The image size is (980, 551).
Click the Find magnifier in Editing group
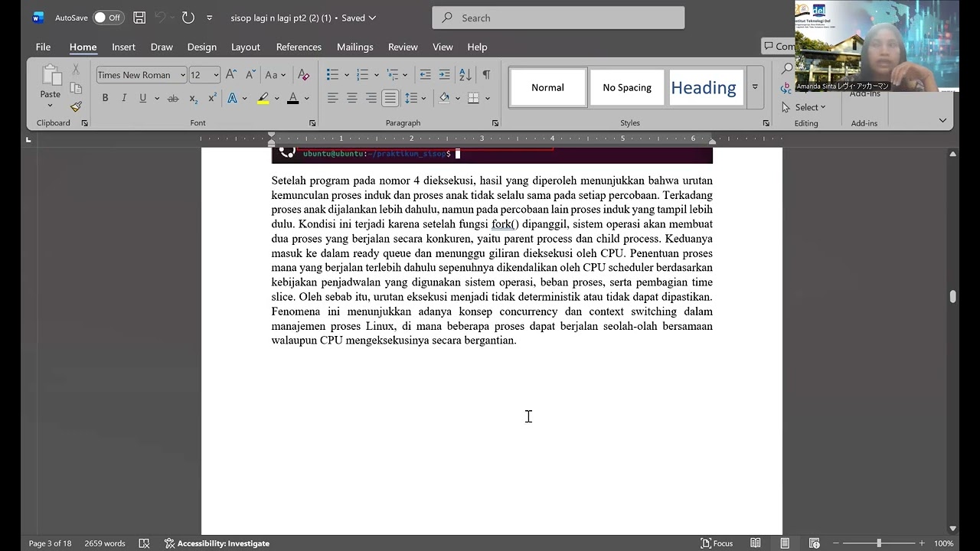tap(787, 70)
